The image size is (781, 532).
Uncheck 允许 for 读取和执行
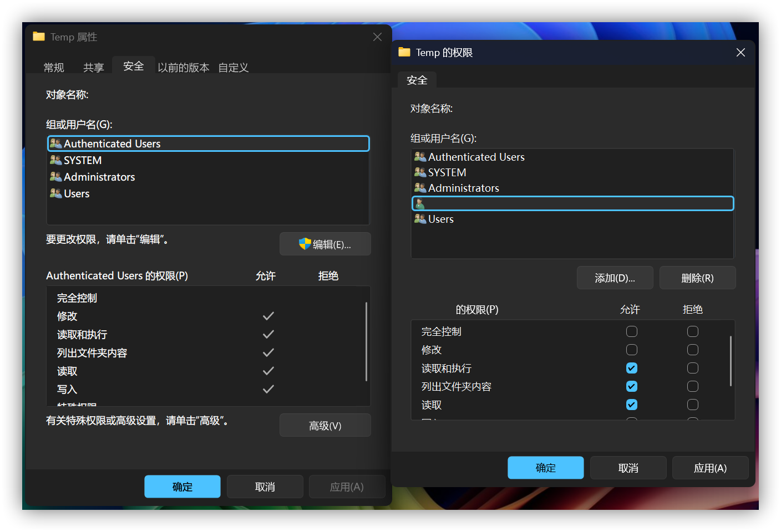point(632,368)
